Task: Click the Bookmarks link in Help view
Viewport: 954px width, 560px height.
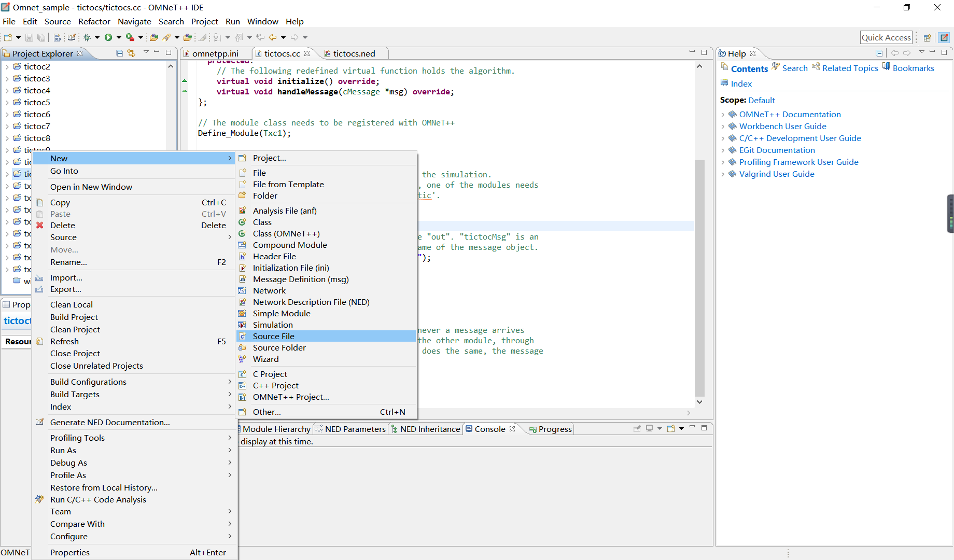Action: [x=913, y=68]
